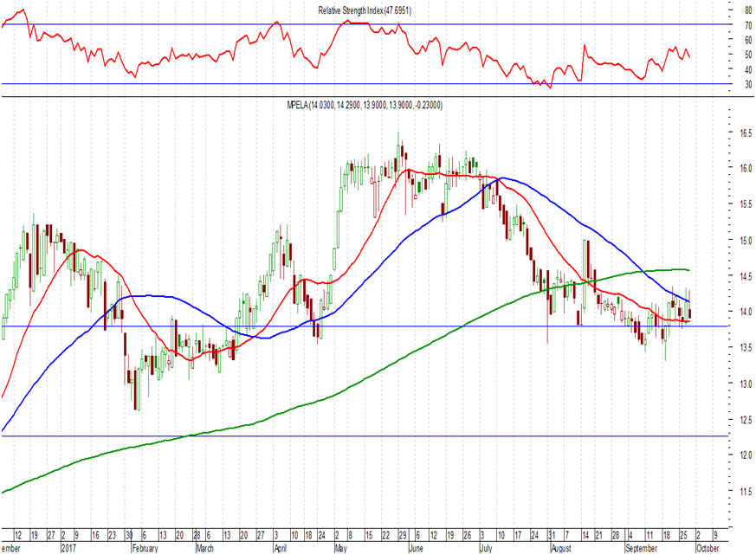Click the MPELA price values title
The width and height of the screenshot is (756, 555).
(365, 104)
